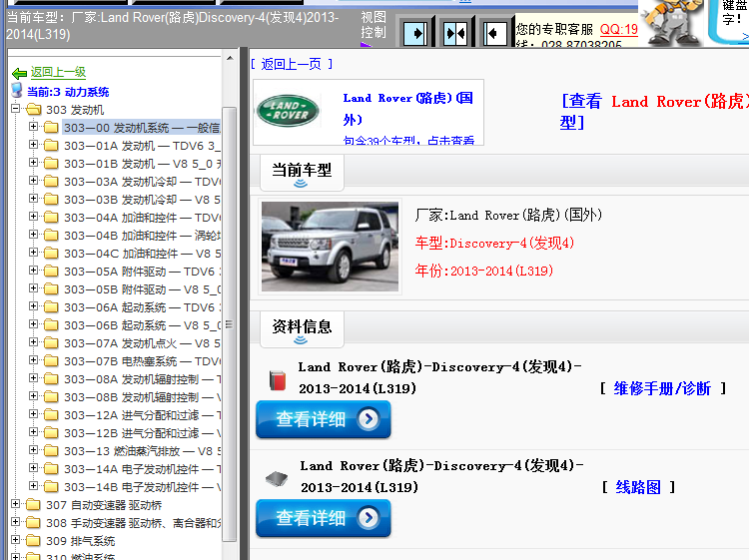Click the 返回上一页 link
Image resolution: width=749 pixels, height=560 pixels.
tap(292, 64)
